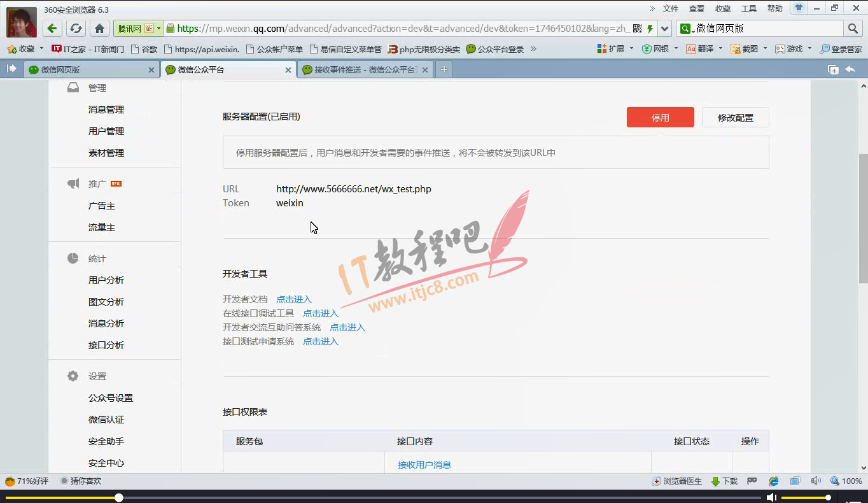Open the zoom 100% control
The image size is (868, 503).
(846, 481)
